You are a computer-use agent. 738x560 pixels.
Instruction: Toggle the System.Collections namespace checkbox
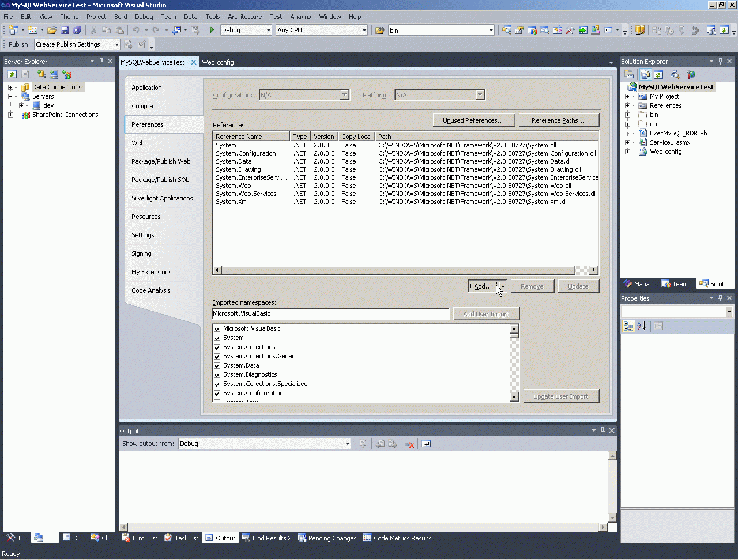217,347
